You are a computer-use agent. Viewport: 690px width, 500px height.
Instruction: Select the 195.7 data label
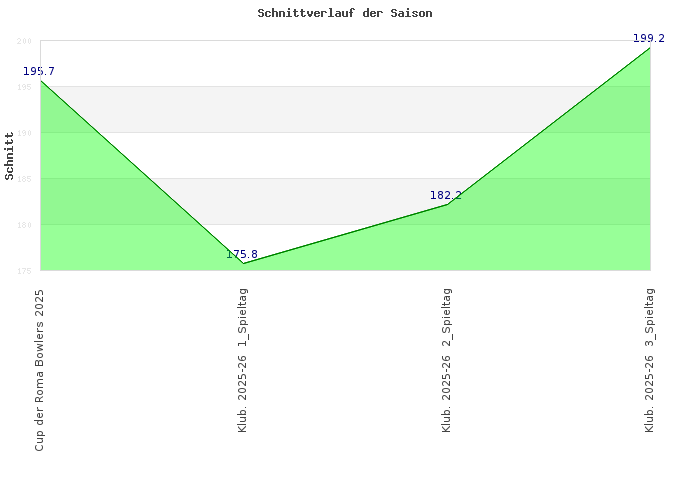pos(39,71)
